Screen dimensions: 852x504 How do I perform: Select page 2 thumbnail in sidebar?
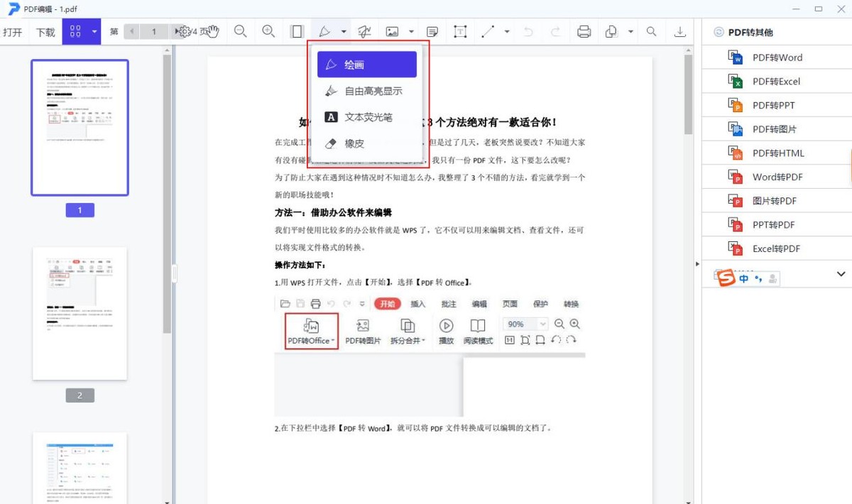(80, 312)
